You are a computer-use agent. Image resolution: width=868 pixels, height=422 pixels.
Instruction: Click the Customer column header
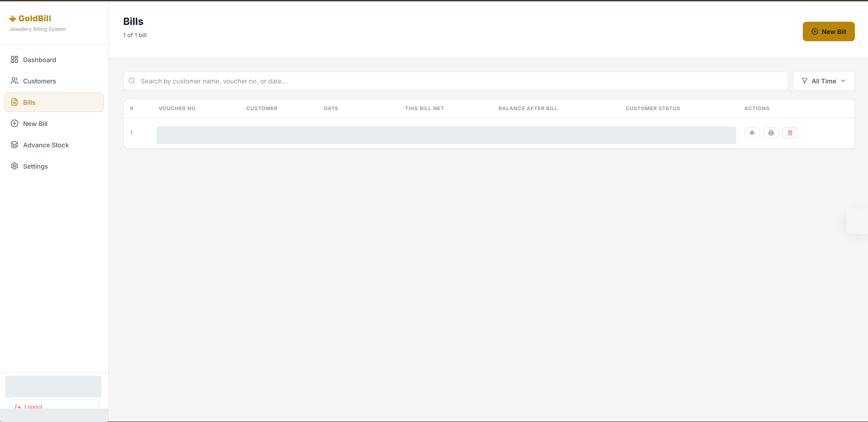coord(262,108)
